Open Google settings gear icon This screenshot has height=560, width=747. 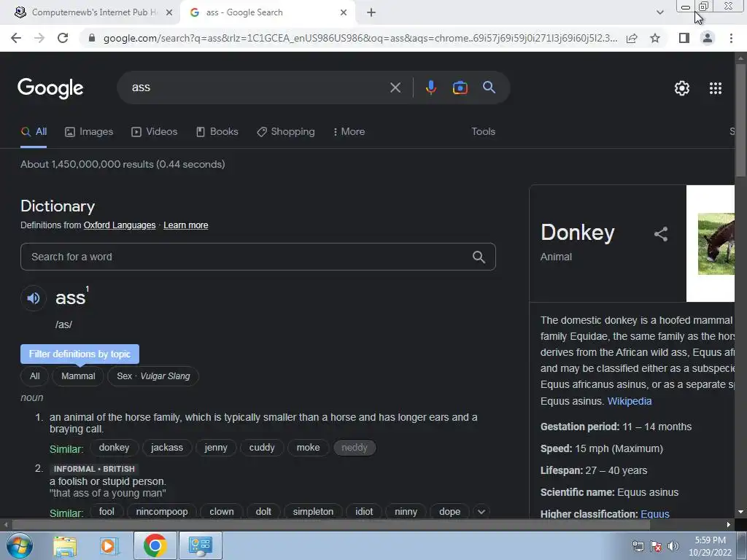click(x=682, y=88)
